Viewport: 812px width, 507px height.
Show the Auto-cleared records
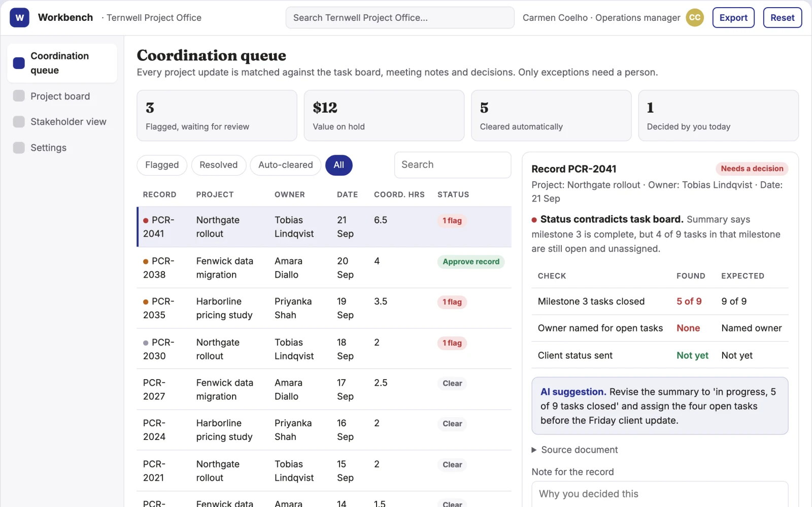[285, 165]
